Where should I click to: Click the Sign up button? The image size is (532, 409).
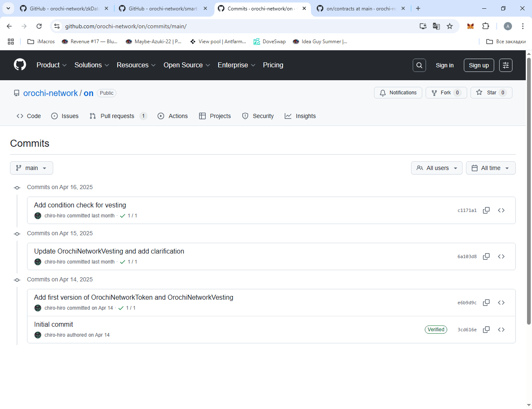pos(479,65)
